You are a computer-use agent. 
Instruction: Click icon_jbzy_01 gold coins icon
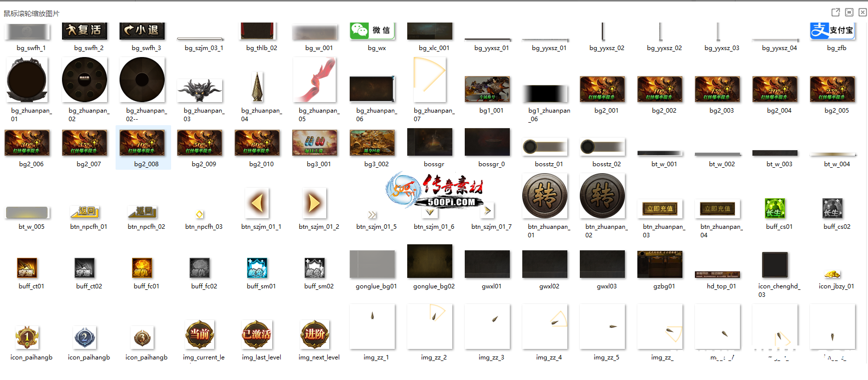click(832, 274)
